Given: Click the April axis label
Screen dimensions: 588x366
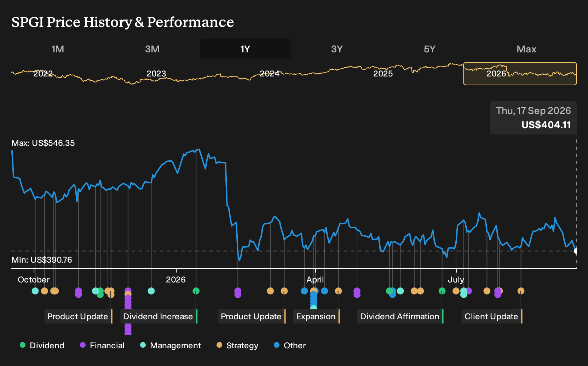Looking at the screenshot, I should 315,280.
